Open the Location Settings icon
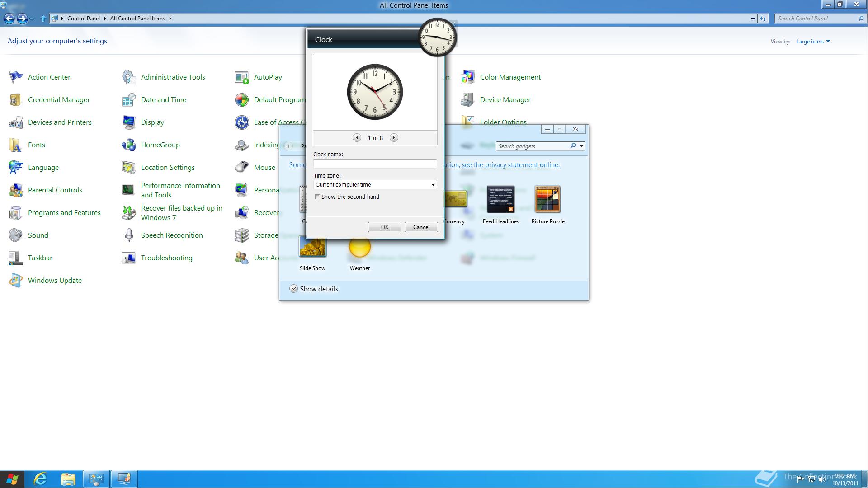 (129, 168)
